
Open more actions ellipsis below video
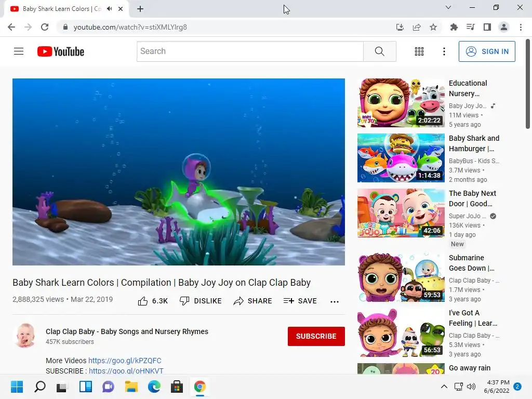pyautogui.click(x=335, y=302)
